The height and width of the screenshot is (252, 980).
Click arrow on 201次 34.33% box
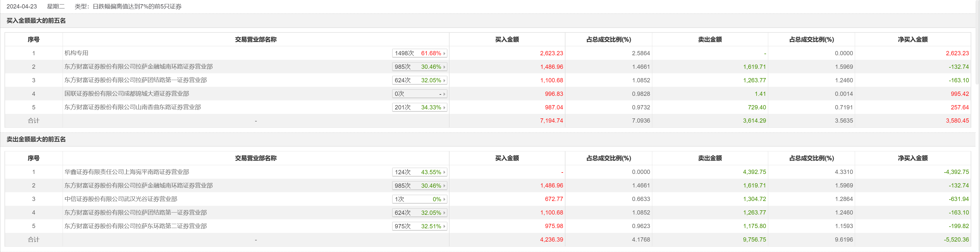pyautogui.click(x=444, y=108)
